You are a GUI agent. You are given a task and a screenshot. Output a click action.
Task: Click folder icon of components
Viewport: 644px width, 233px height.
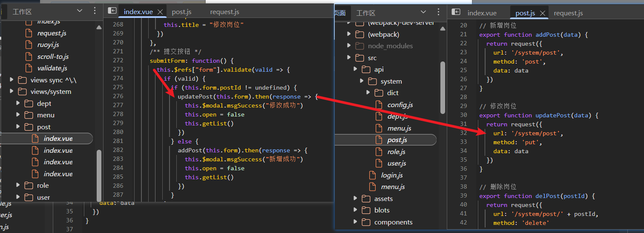click(366, 222)
